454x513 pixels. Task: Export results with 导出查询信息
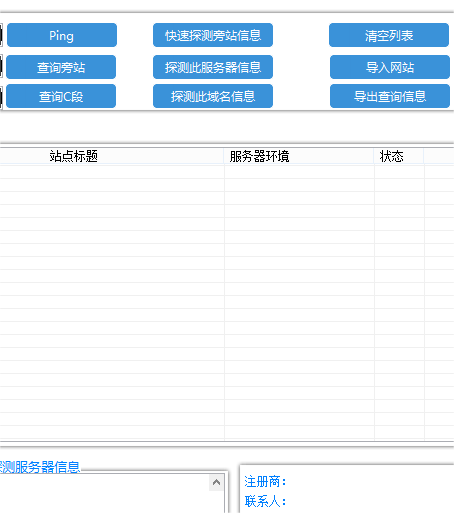[x=390, y=96]
